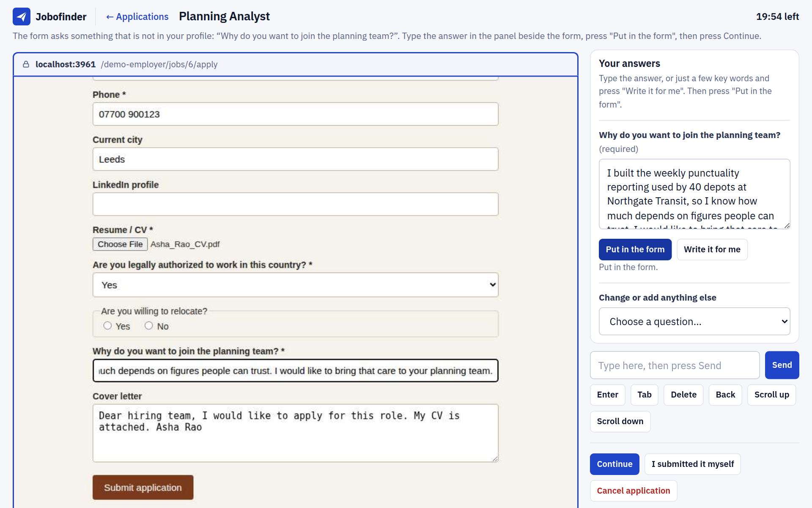
Task: Focus the Cover letter textarea
Action: pyautogui.click(x=295, y=433)
